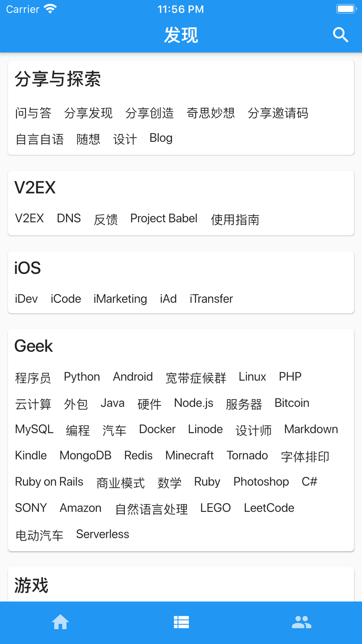Image resolution: width=362 pixels, height=644 pixels.
Task: Select the Docker node
Action: point(157,429)
